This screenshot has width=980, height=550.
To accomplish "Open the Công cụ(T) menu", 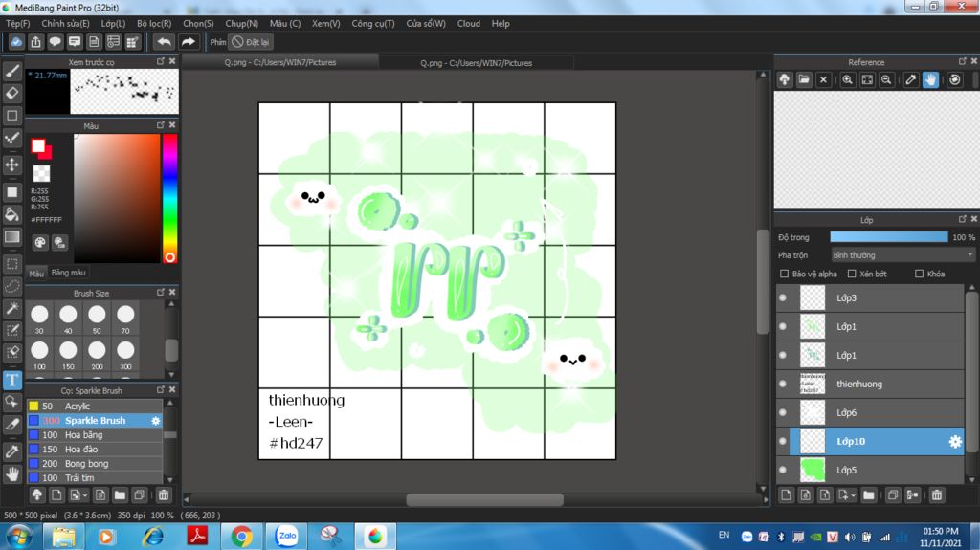I will click(373, 23).
